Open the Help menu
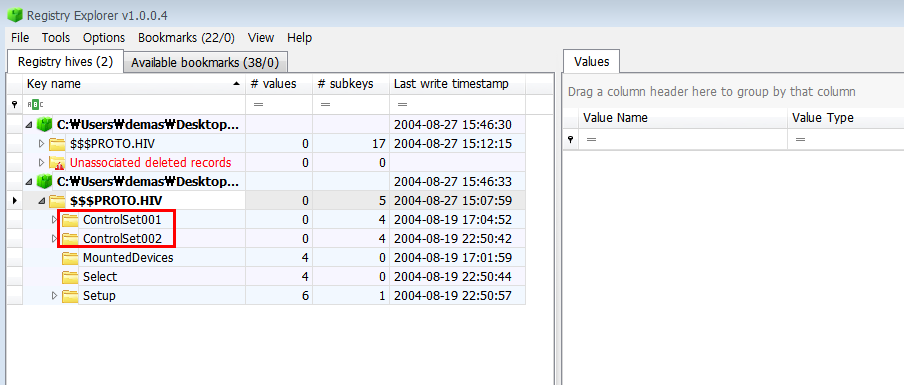Image resolution: width=904 pixels, height=385 pixels. point(299,38)
